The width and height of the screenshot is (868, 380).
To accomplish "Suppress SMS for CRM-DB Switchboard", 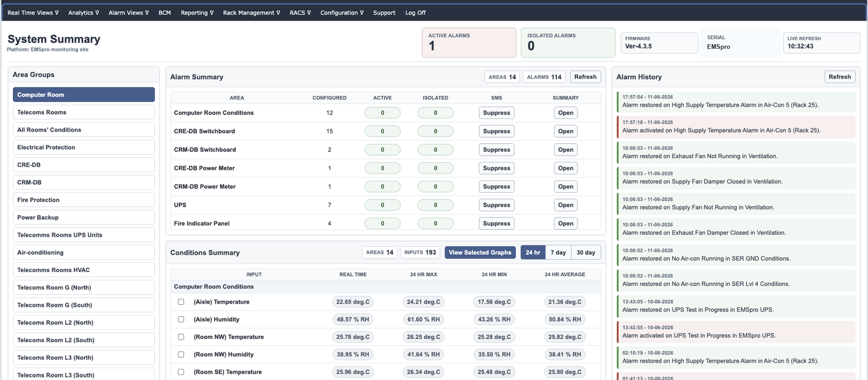I will point(497,149).
